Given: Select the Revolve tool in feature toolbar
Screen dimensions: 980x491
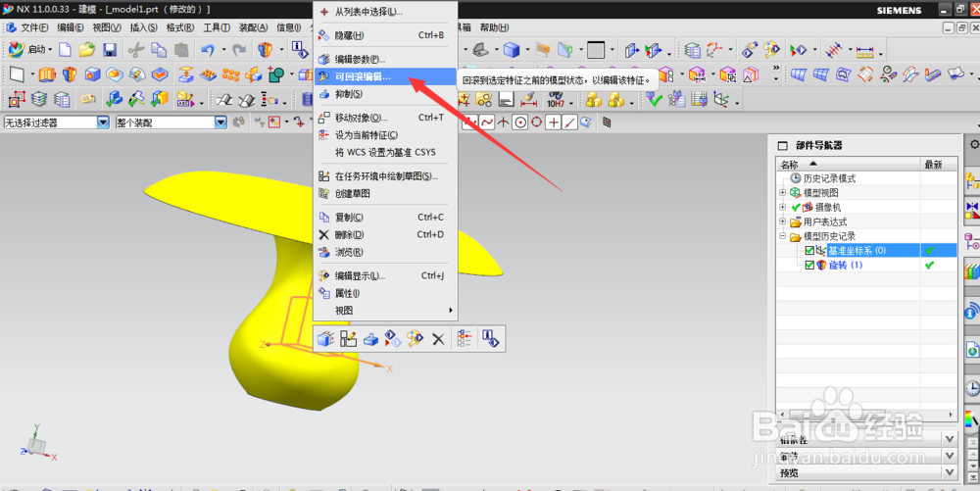Looking at the screenshot, I should click(70, 74).
